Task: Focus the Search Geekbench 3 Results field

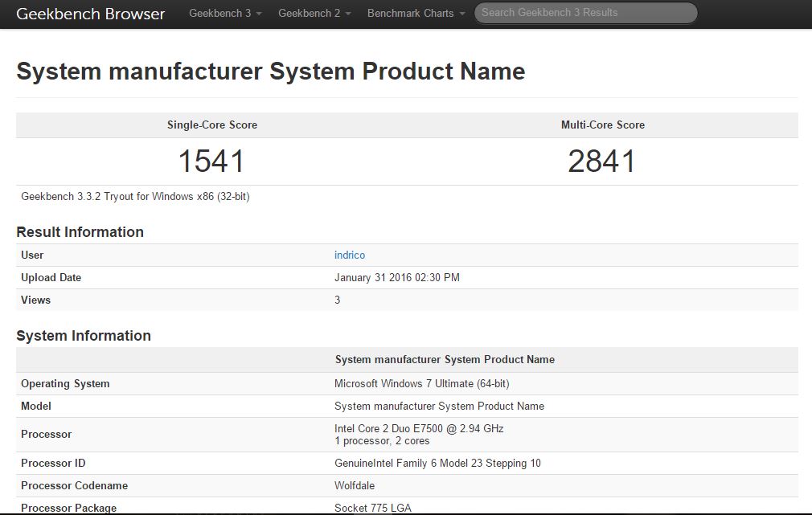Action: tap(586, 13)
